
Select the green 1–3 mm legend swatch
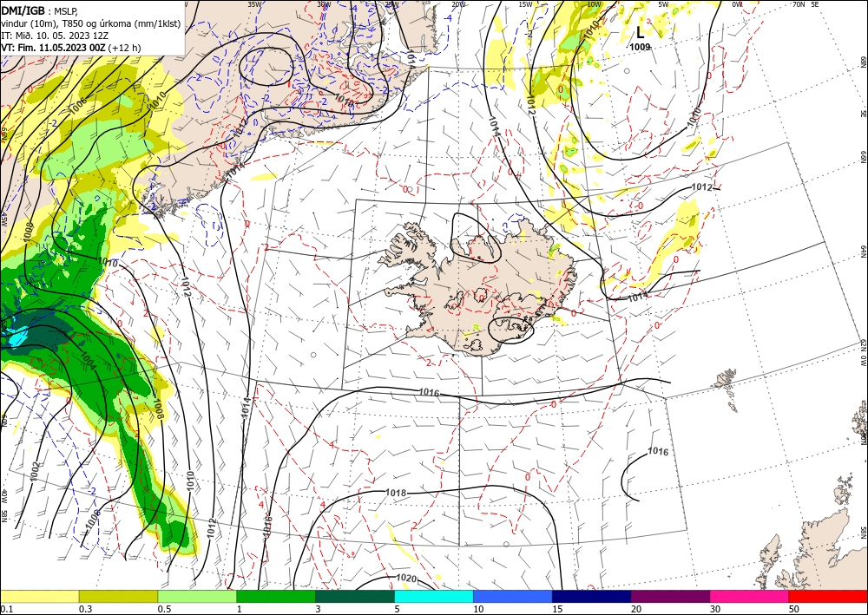[x=276, y=596]
